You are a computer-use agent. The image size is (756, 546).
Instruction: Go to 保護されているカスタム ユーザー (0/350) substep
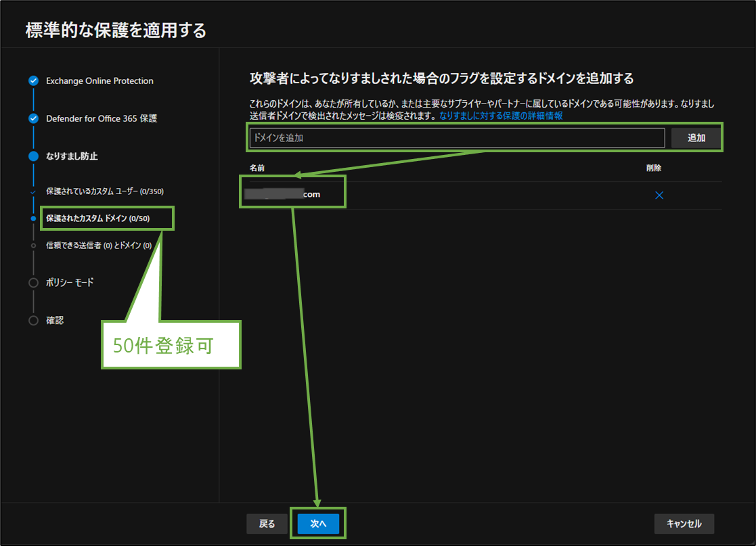coord(105,191)
